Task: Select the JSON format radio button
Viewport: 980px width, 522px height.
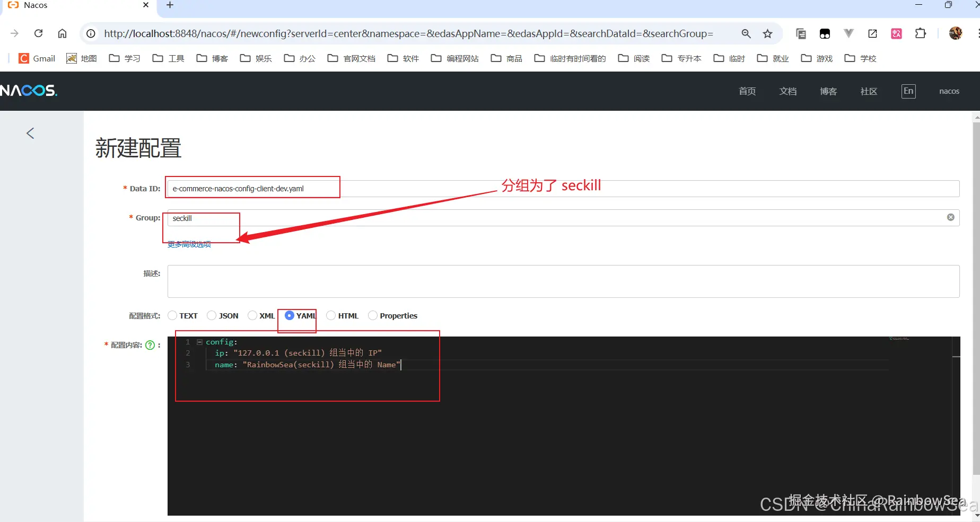Action: (x=212, y=316)
